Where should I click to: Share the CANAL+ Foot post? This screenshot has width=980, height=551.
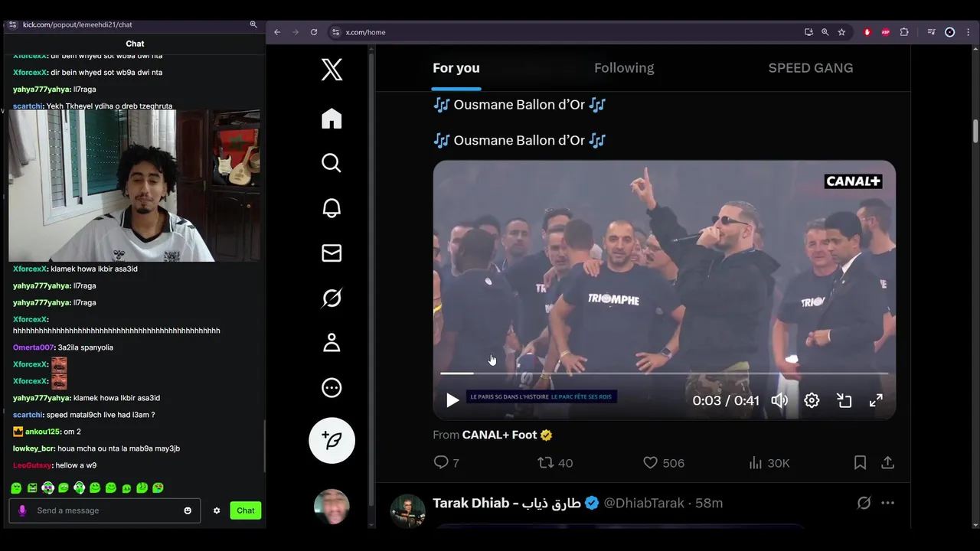click(887, 463)
